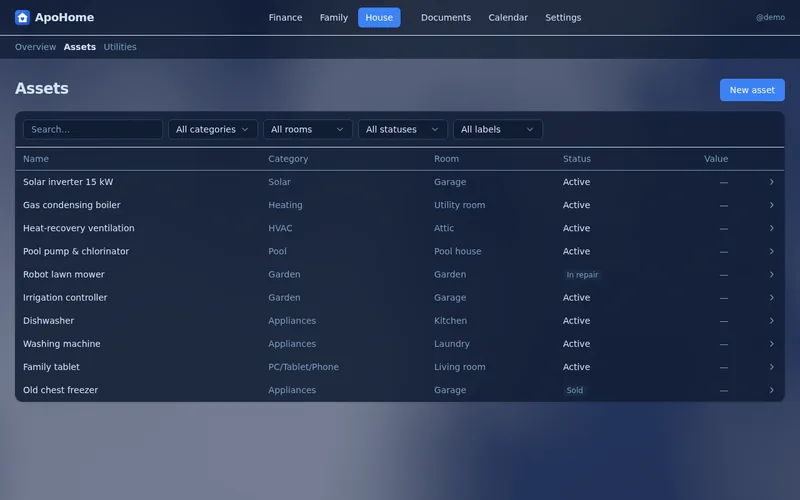
Task: Select the Irrigation controller name
Action: tap(65, 297)
